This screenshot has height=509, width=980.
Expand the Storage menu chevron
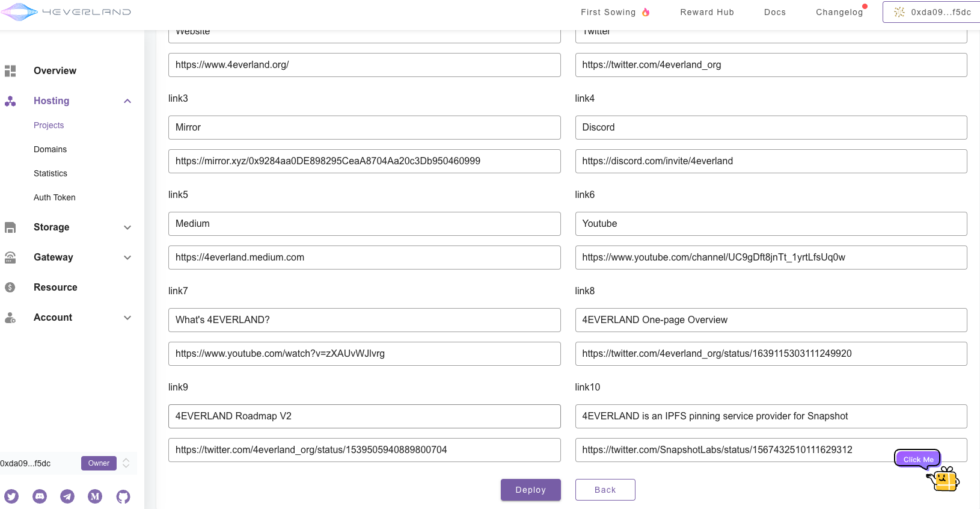127,227
